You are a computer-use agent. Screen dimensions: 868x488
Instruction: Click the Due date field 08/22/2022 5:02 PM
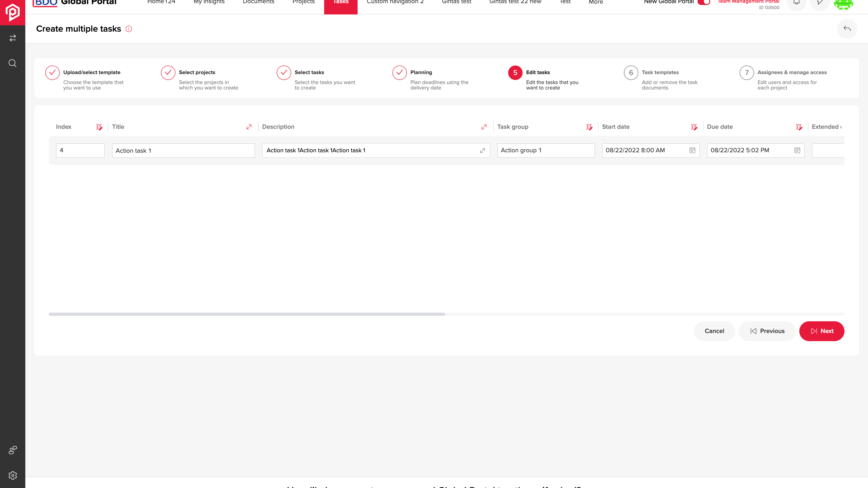(x=755, y=150)
